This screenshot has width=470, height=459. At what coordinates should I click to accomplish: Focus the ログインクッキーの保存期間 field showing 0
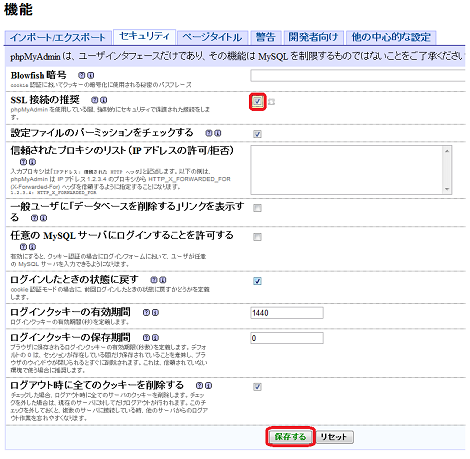287,338
